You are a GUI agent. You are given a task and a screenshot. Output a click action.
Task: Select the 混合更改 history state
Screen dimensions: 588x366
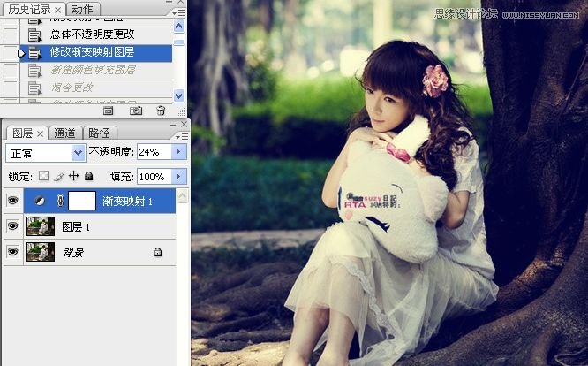[71, 88]
